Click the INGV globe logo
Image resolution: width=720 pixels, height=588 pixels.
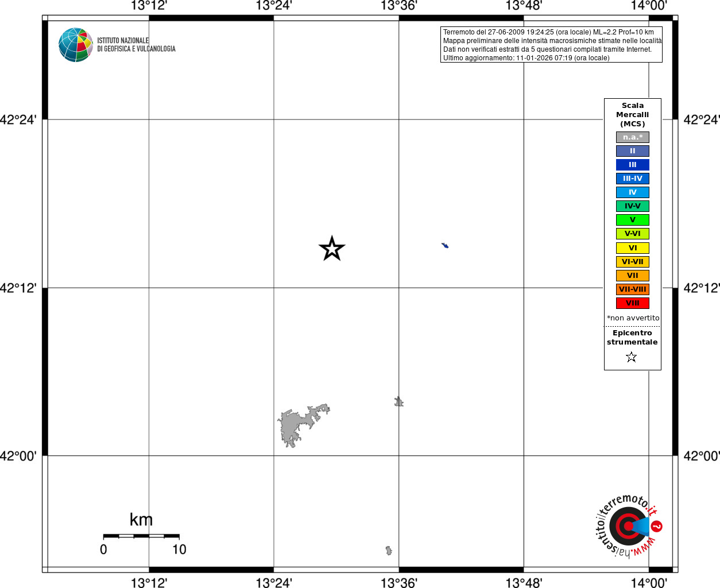click(76, 45)
